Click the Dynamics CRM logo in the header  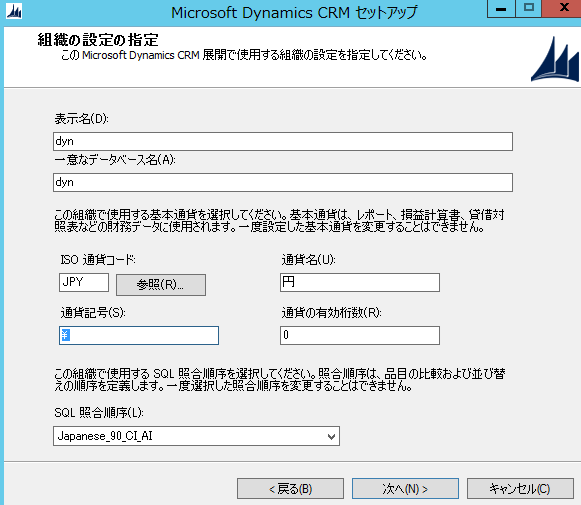[x=555, y=59]
